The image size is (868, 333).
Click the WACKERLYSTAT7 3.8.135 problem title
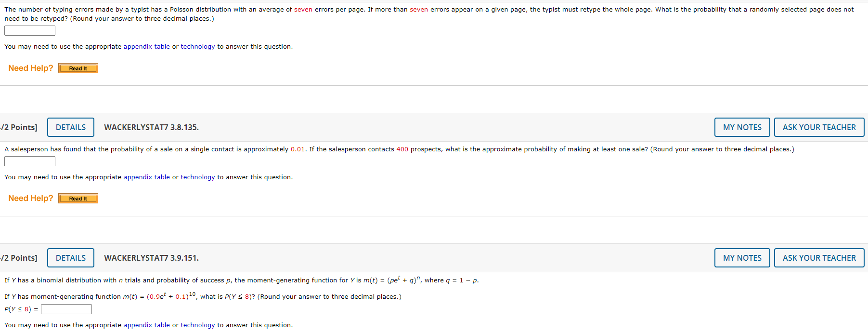click(151, 127)
